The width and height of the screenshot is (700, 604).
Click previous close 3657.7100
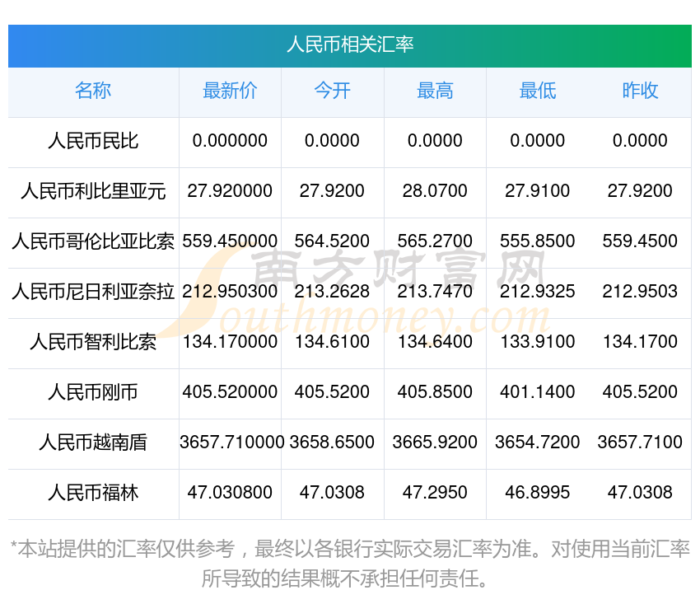pyautogui.click(x=640, y=442)
